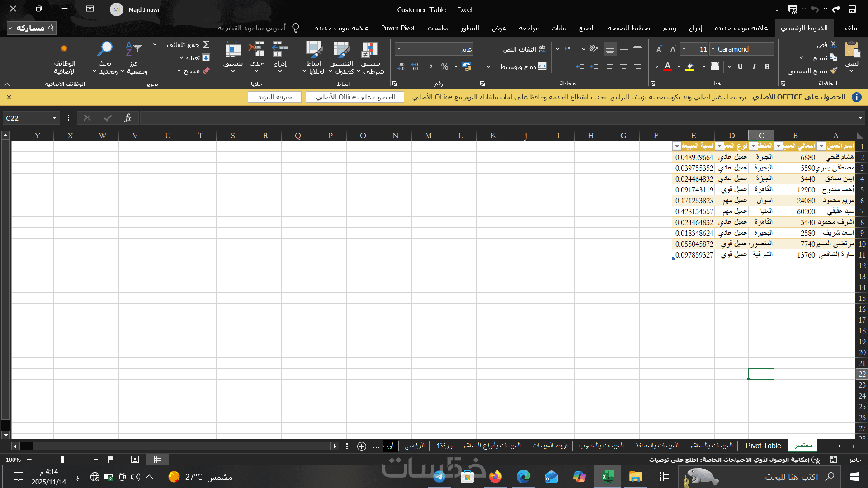Image resolution: width=868 pixels, height=488 pixels.
Task: Open the Find & Select magnifier tool
Action: (x=105, y=49)
